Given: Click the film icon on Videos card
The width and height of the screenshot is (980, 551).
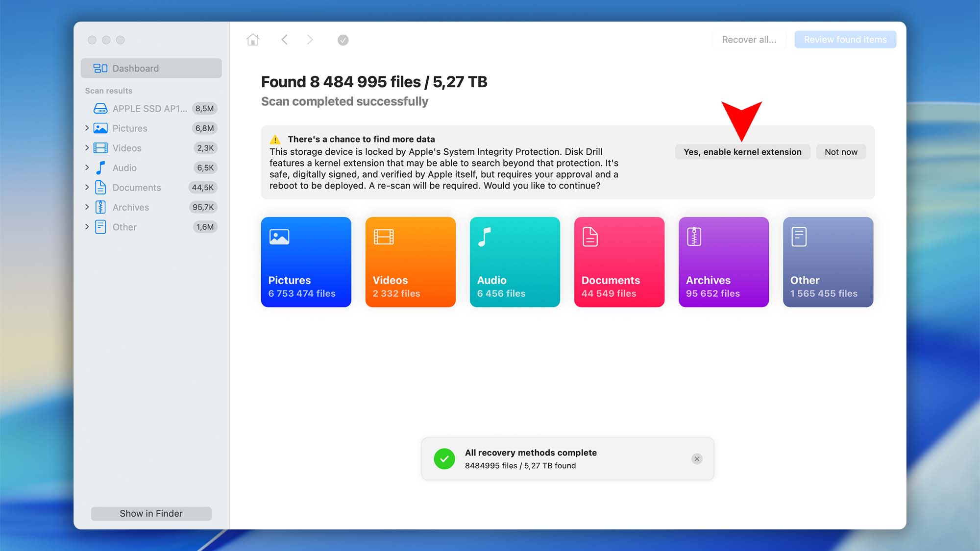Looking at the screenshot, I should click(x=384, y=237).
